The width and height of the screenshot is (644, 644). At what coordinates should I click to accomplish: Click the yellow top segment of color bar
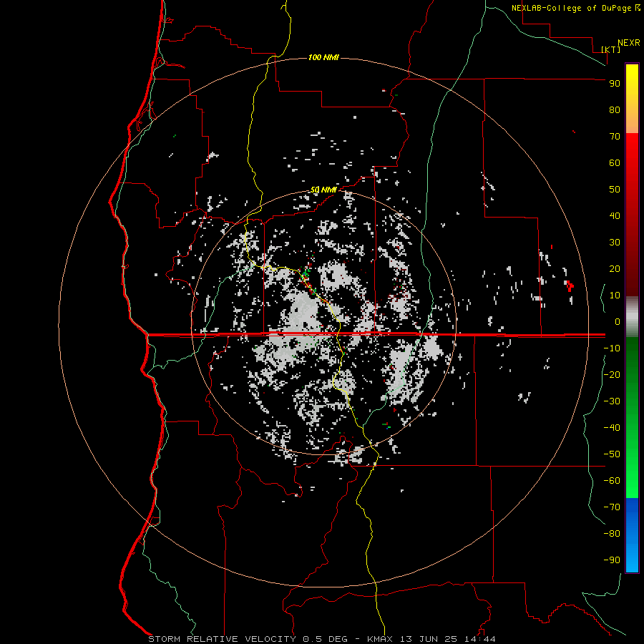632,99
